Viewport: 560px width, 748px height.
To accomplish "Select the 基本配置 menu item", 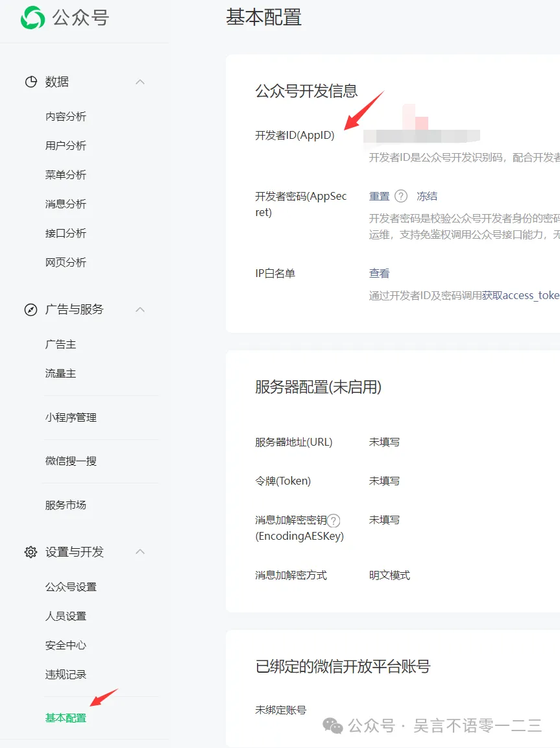I will (x=66, y=718).
